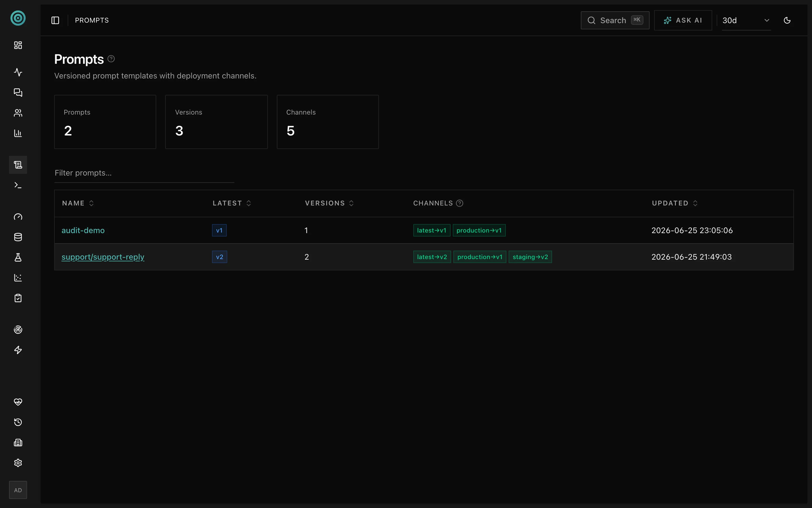
Task: Open the history clock icon in sidebar
Action: [x=18, y=422]
